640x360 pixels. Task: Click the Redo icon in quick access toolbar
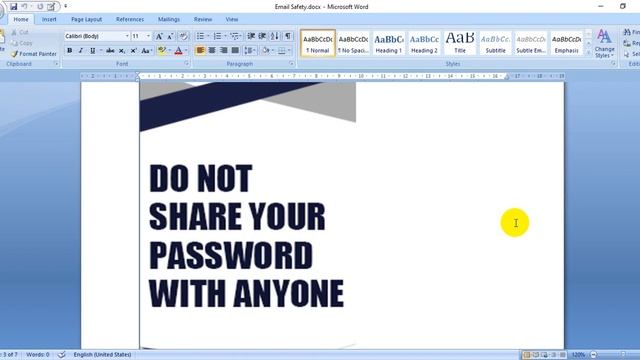pyautogui.click(x=40, y=7)
